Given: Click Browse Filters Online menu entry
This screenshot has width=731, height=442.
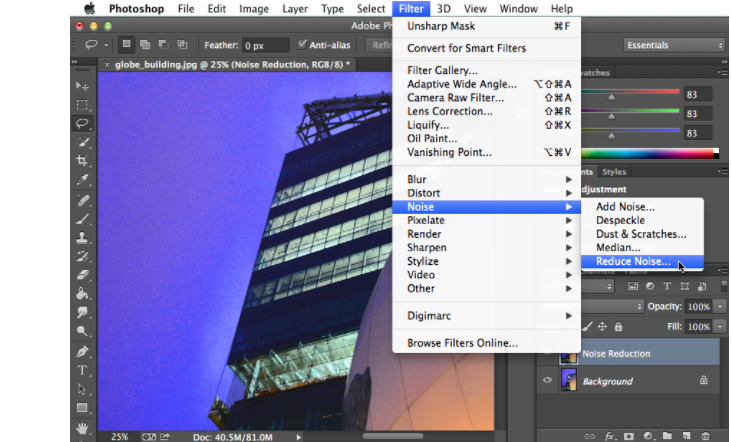Looking at the screenshot, I should click(462, 343).
